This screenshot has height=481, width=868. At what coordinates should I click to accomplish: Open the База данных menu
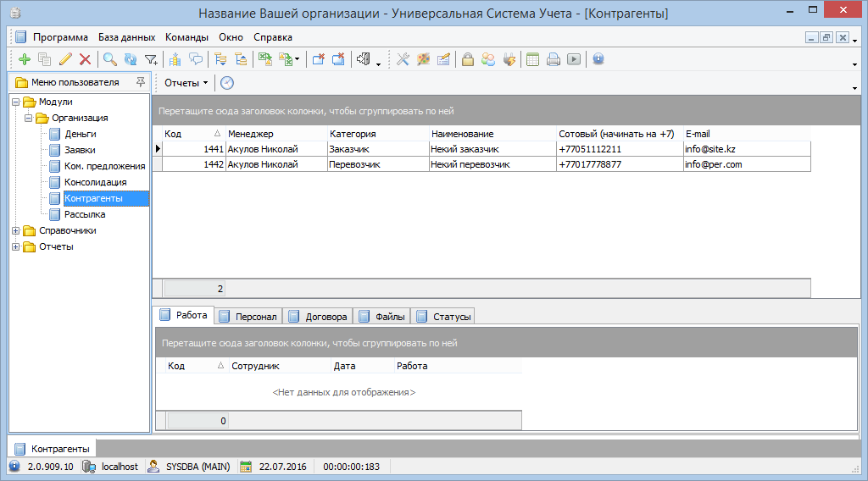(126, 37)
